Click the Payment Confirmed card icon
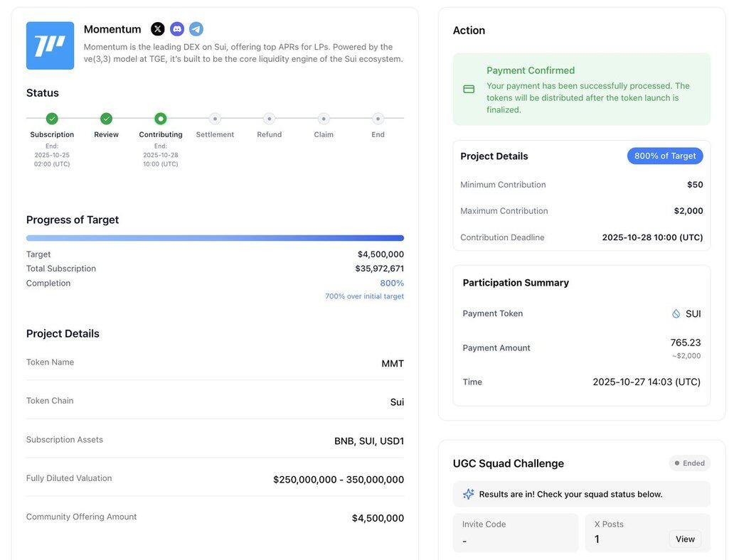The height and width of the screenshot is (560, 734). pos(469,90)
